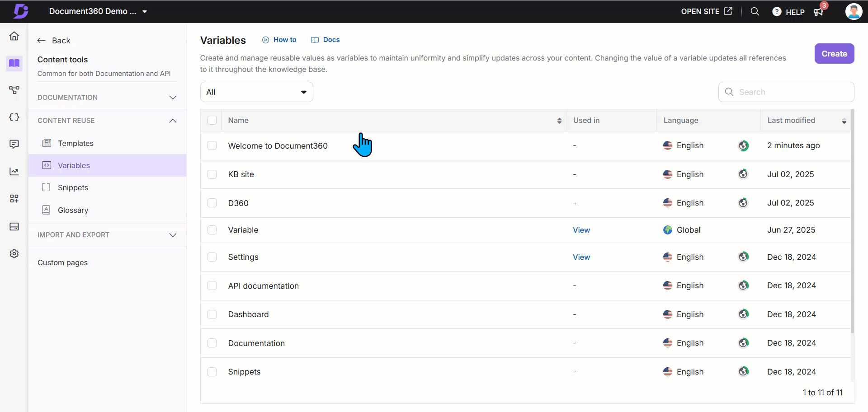Viewport: 868px width, 412px height.
Task: Click the globe icon in KB site row
Action: (743, 174)
